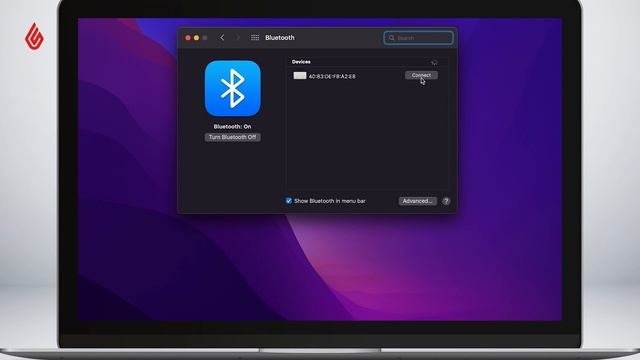Screen dimensions: 640x360
Task: Click the magnifier icon in Search field
Action: (391, 38)
